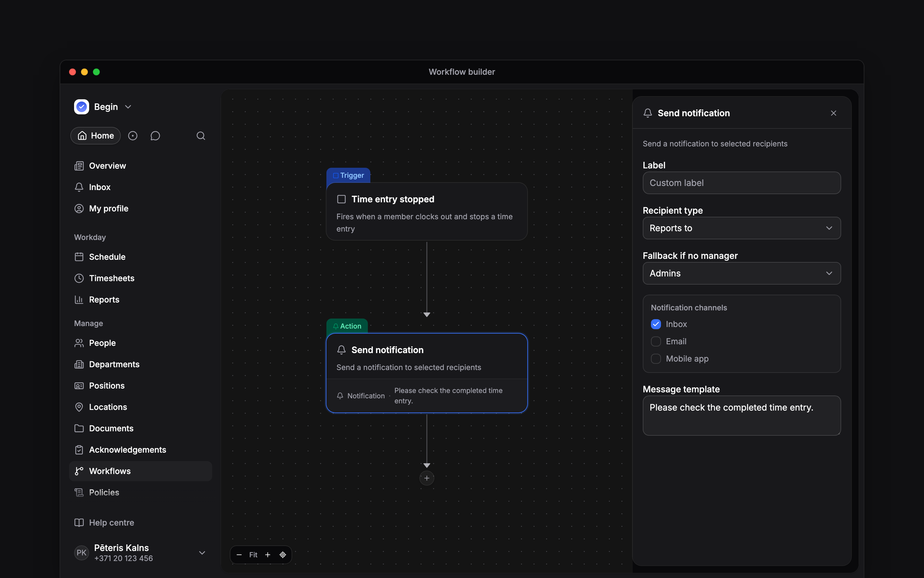Open the chat bubble icon in sidebar
Screen dimensions: 924x578
tap(155, 136)
